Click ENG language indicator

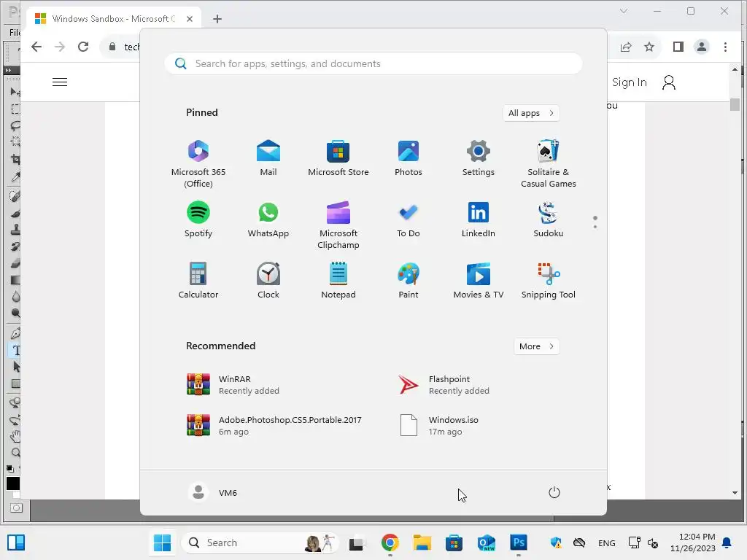coord(606,542)
